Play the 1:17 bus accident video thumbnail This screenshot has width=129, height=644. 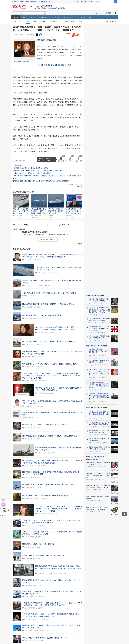pos(114,449)
